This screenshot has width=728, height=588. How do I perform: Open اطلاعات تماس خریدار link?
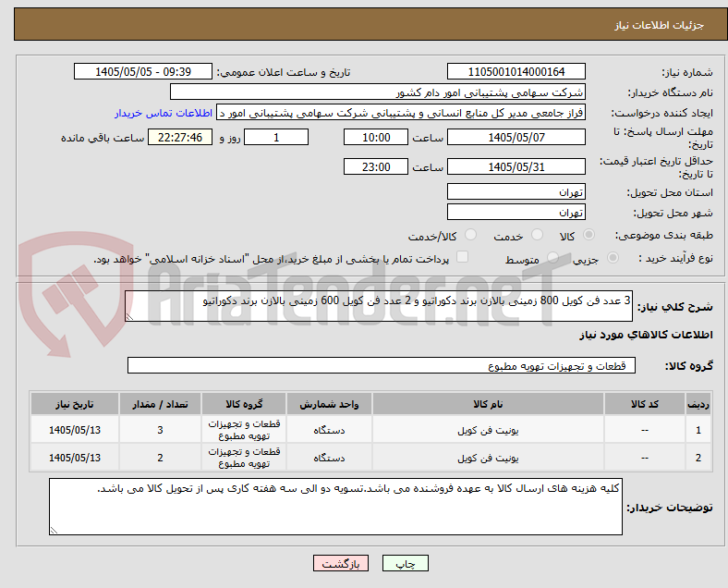pos(164,113)
